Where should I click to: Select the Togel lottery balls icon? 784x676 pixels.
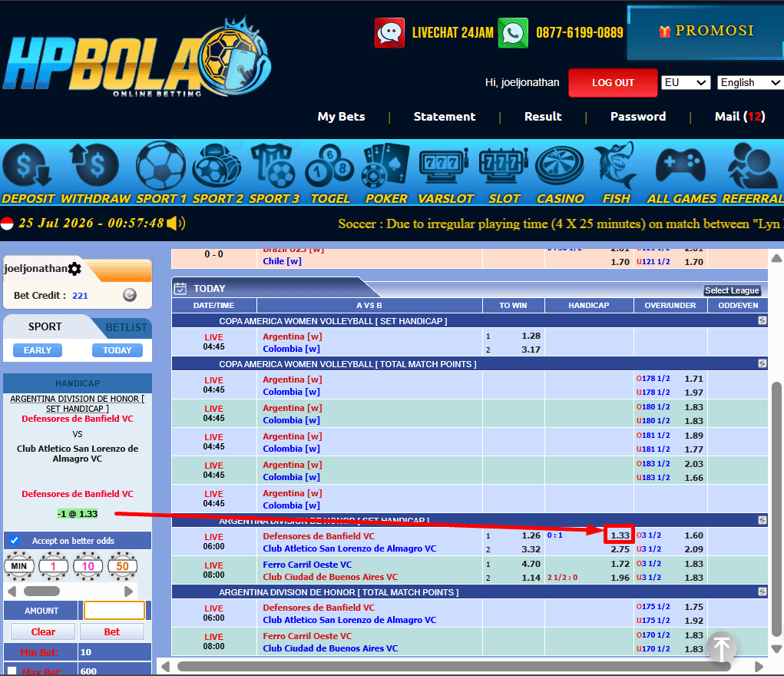coord(329,166)
